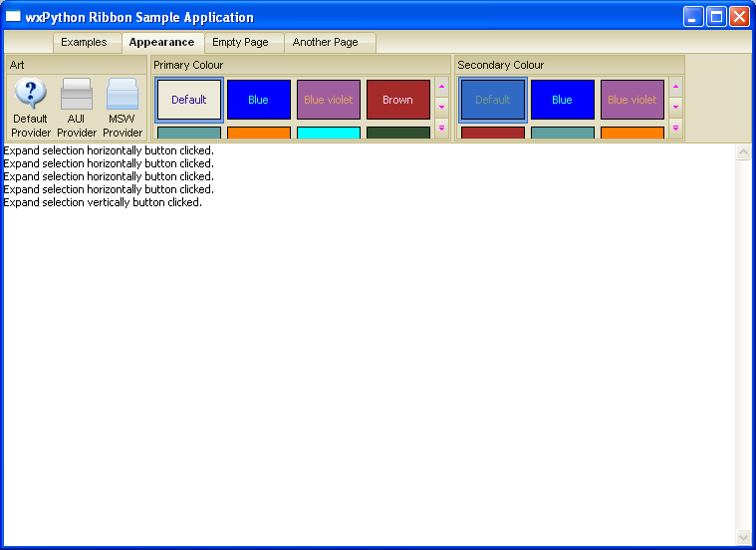Click the application icon in title bar
The image size is (756, 550).
click(x=14, y=17)
